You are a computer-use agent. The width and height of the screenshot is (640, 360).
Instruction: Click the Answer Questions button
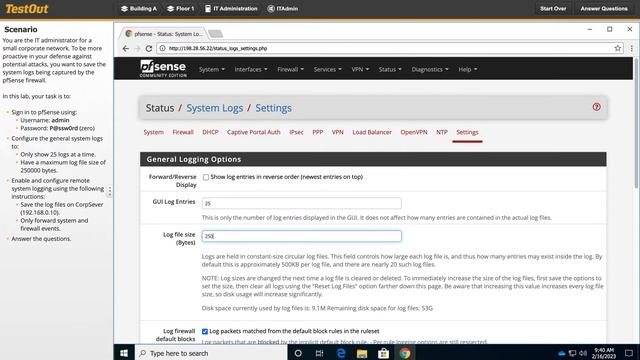604,9
